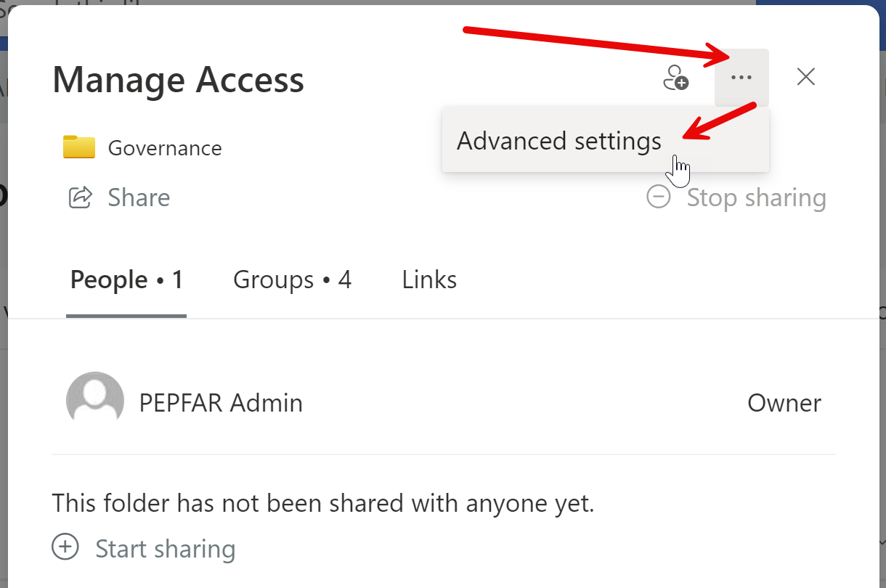Click the Stop sharing minus-circle icon

[x=659, y=197]
